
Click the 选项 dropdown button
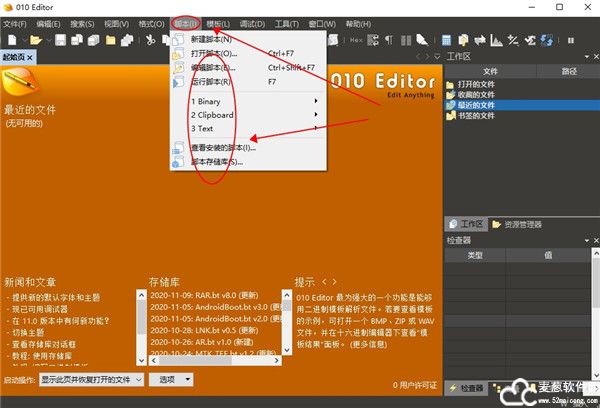pos(171,380)
